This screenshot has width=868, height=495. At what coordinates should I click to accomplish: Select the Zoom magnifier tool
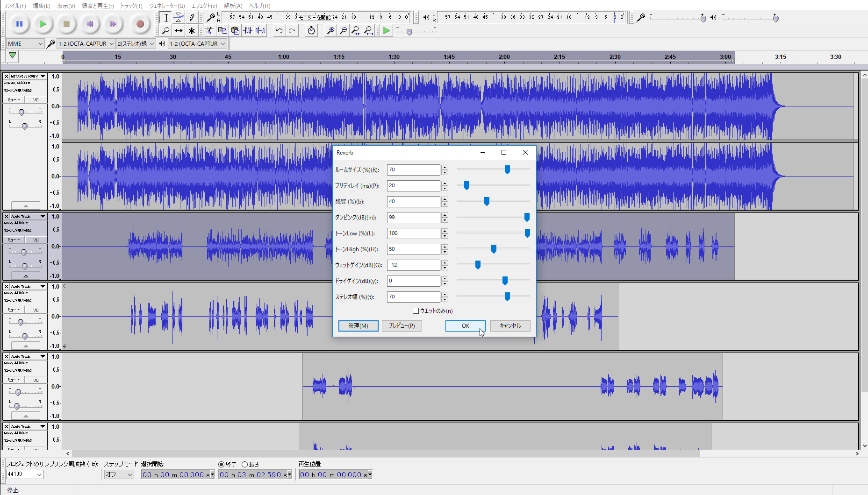pos(166,31)
